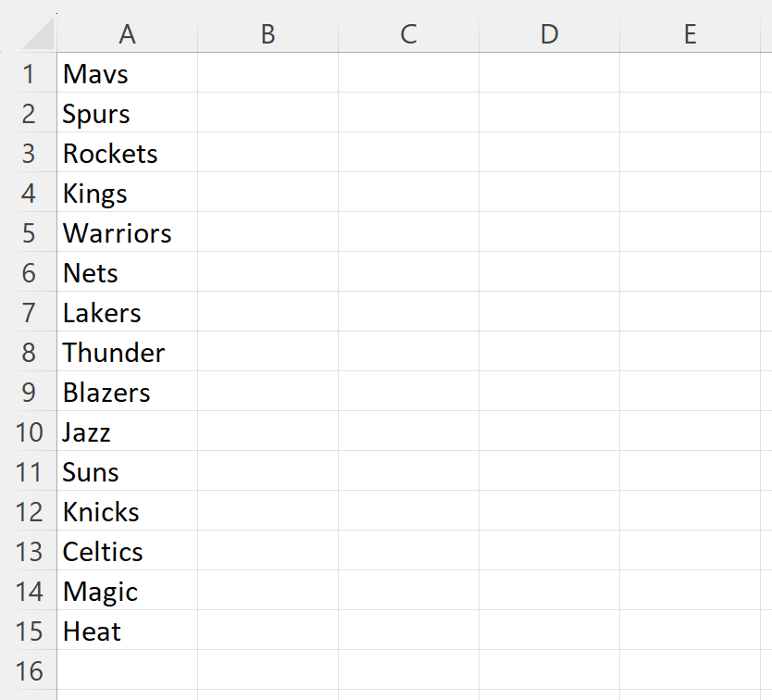Select column E header

pyautogui.click(x=690, y=34)
